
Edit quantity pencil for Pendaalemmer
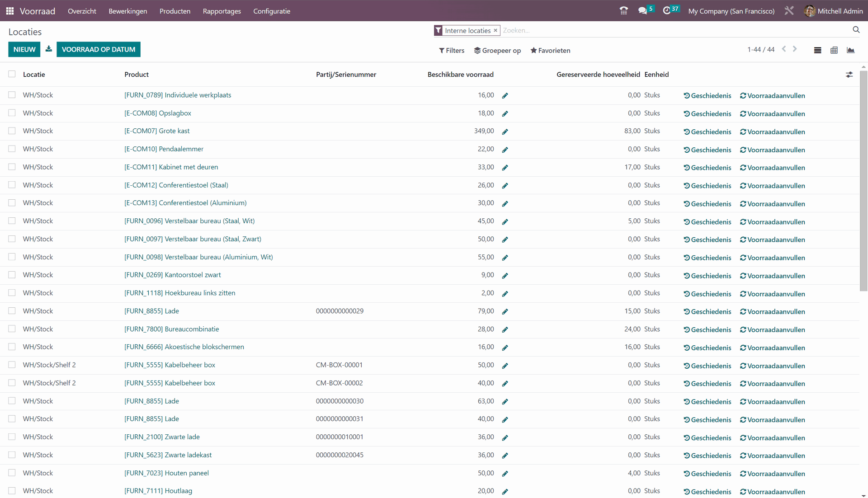tap(505, 150)
